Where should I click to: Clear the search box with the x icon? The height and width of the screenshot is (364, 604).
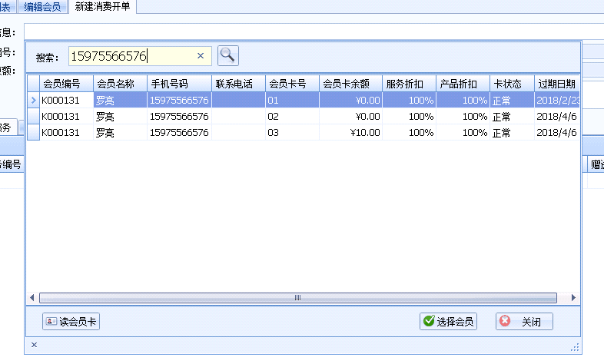coord(201,56)
